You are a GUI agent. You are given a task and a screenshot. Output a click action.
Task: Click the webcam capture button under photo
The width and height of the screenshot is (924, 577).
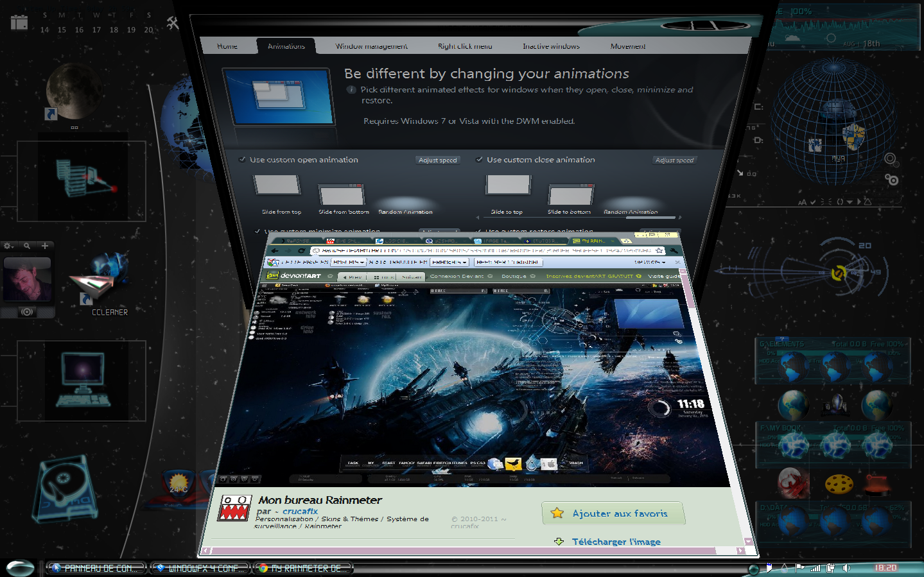point(27,312)
